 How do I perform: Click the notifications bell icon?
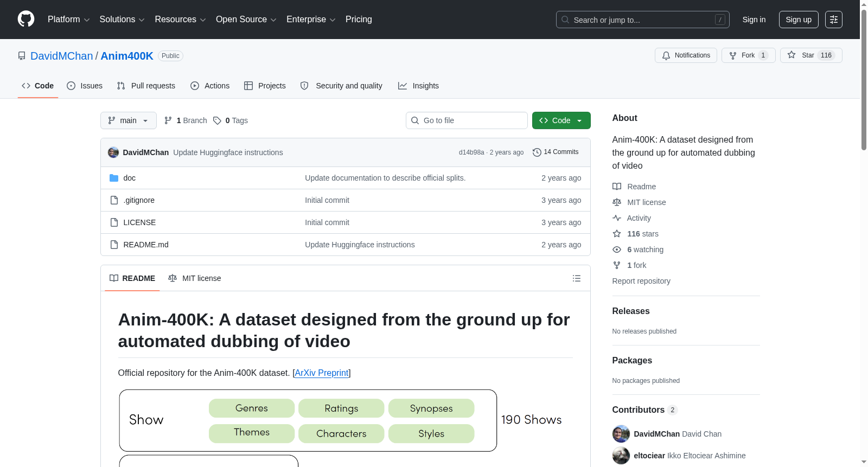[x=666, y=55]
